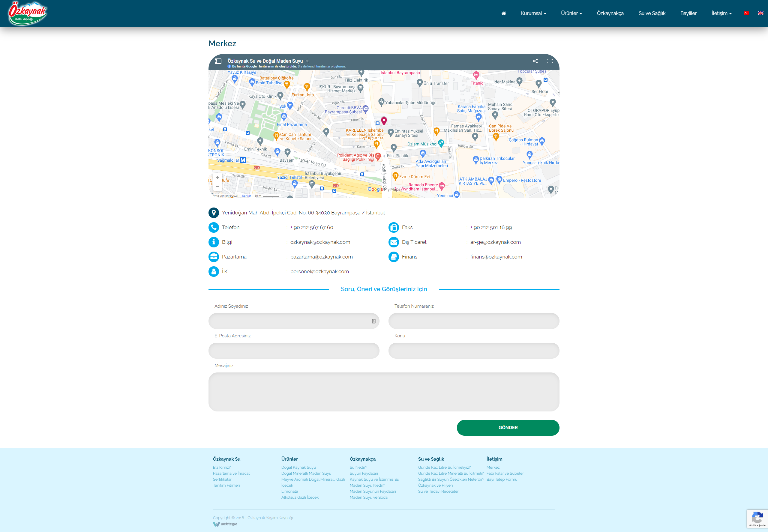Viewport: 768px width, 532px height.
Task: Open footer link Maden Suyu ve Soda
Action: click(368, 497)
